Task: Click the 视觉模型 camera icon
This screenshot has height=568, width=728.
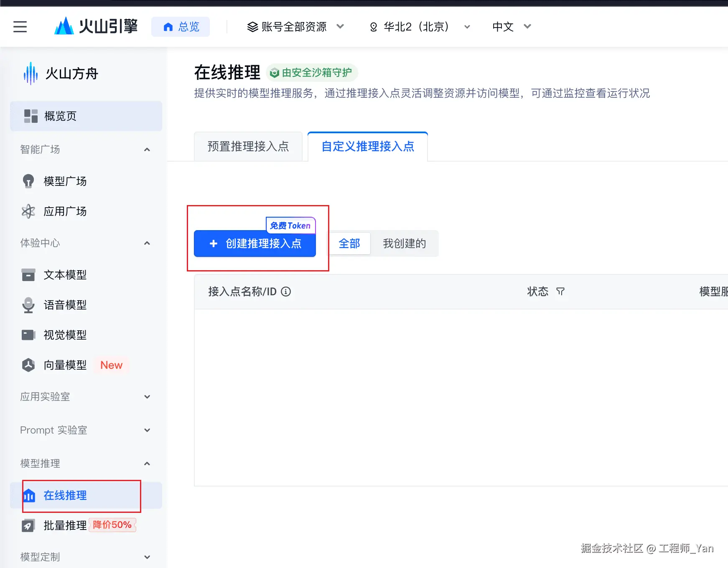Action: 28,335
